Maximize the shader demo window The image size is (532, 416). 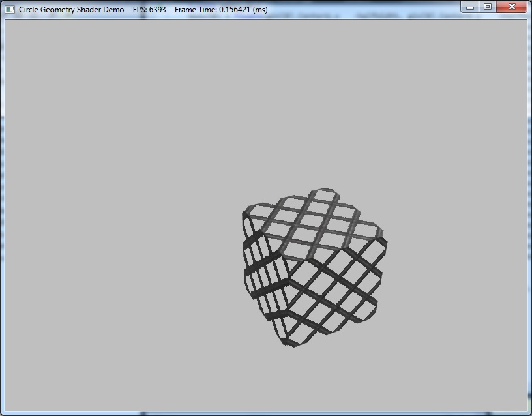point(488,7)
